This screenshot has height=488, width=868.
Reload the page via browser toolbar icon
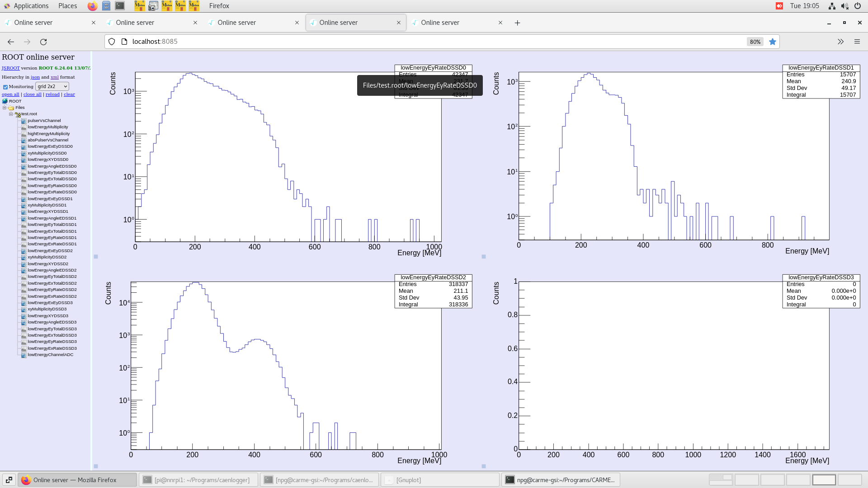[x=43, y=42]
